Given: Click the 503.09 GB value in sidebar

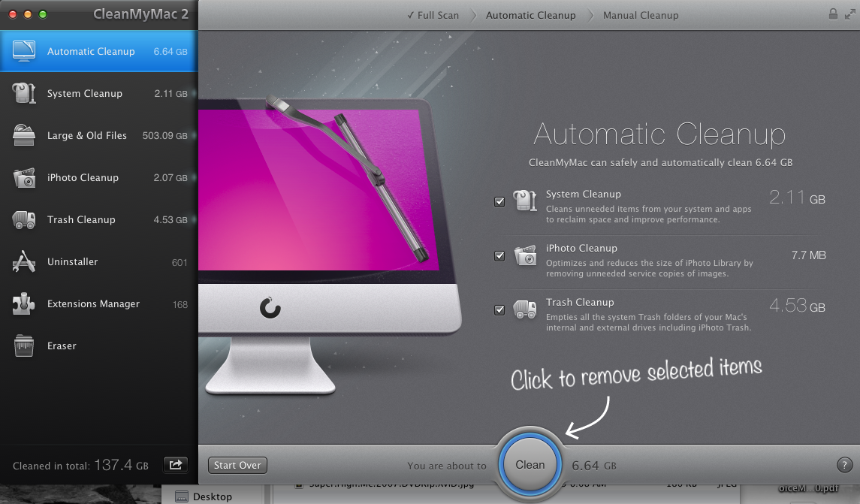Looking at the screenshot, I should (164, 135).
